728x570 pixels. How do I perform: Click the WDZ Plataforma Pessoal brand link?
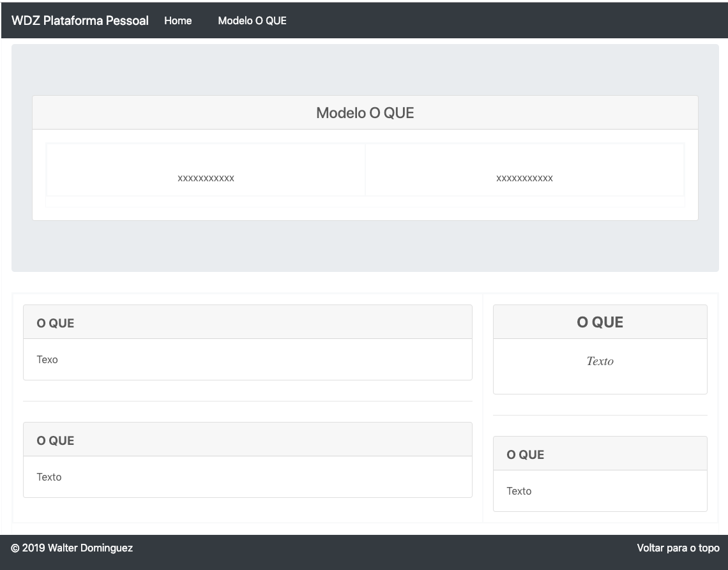click(80, 20)
